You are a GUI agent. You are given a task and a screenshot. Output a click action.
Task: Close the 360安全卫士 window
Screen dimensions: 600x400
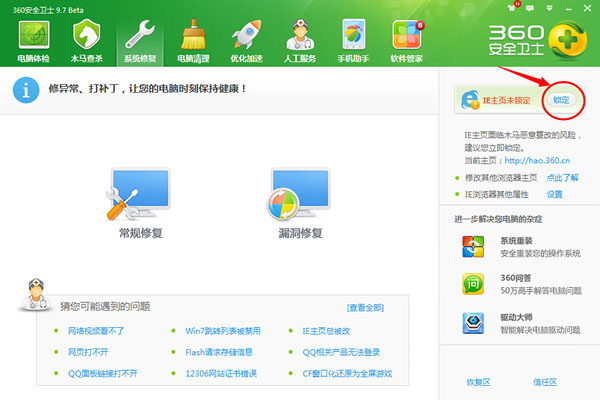pos(587,8)
